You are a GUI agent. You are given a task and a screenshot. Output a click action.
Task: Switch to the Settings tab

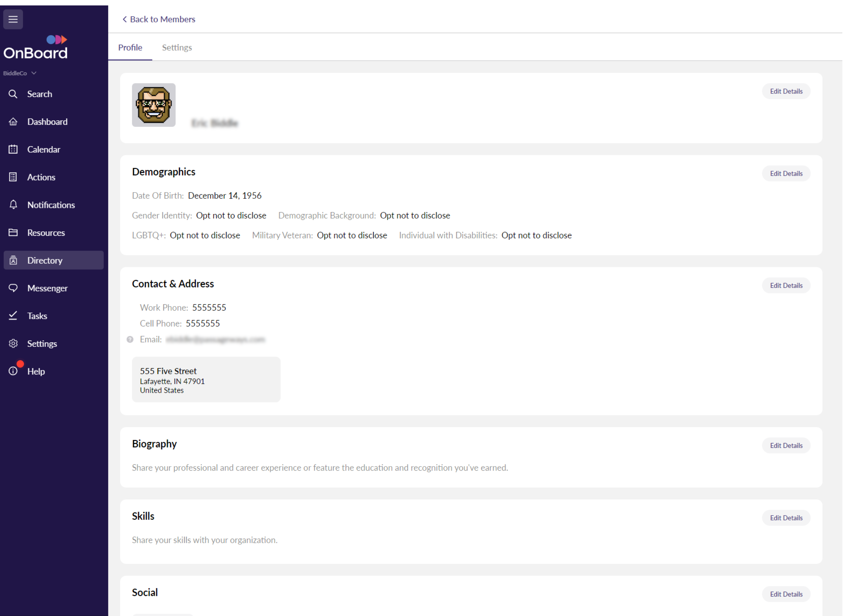click(177, 47)
